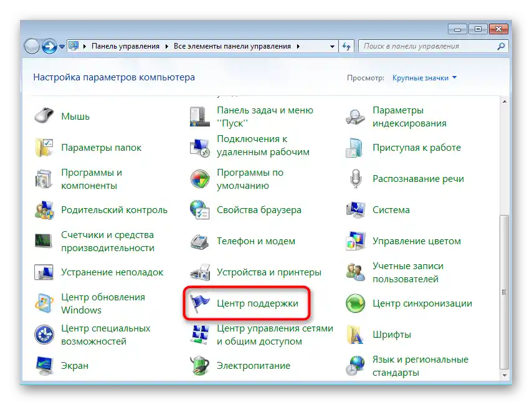Open the Центр управления сетями icon
This screenshot has width=532, height=405.
[199, 335]
